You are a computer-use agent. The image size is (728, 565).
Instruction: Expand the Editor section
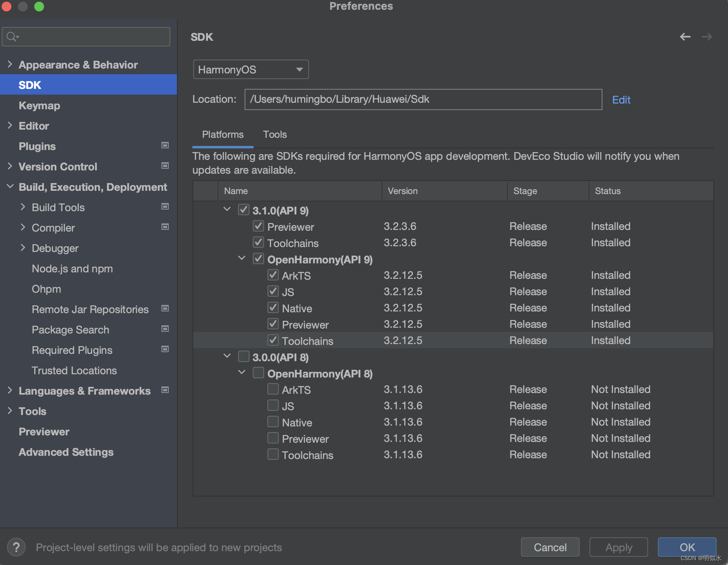click(x=10, y=126)
